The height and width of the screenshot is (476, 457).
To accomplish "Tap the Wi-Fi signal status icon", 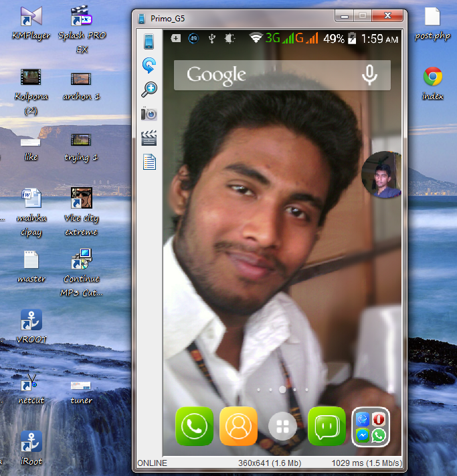I will tap(256, 38).
